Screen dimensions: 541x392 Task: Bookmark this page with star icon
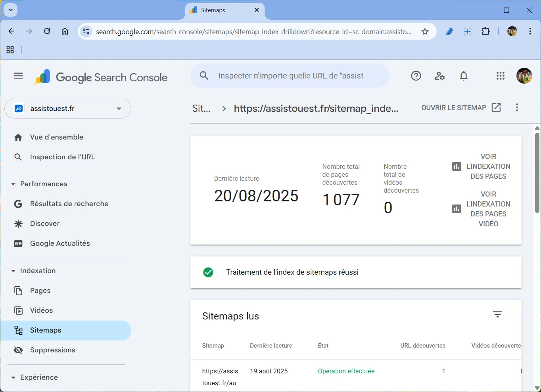425,32
